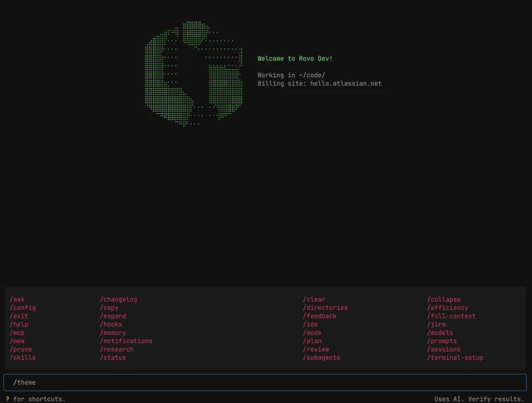This screenshot has width=532, height=403.
Task: Choose the /collapse command
Action: 444,299
